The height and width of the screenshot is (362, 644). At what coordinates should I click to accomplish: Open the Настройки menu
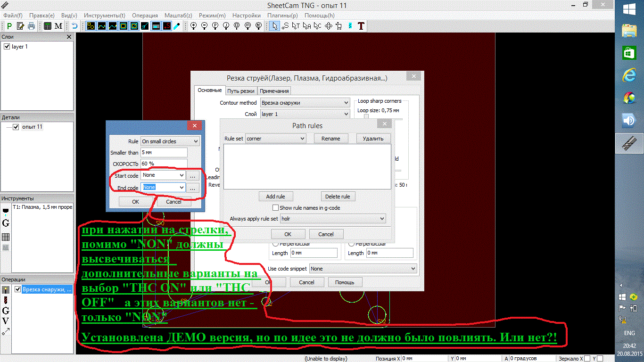[x=247, y=15]
